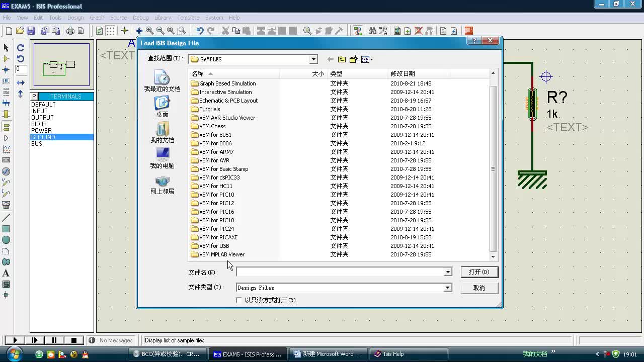Image resolution: width=644 pixels, height=362 pixels.
Task: Sort files by the name column header
Action: 234,74
